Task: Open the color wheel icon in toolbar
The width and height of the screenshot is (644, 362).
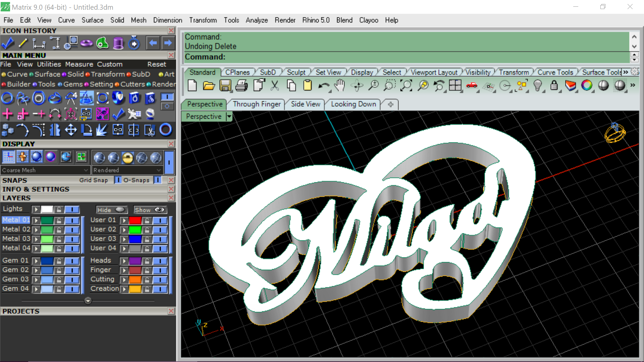Action: pos(587,85)
